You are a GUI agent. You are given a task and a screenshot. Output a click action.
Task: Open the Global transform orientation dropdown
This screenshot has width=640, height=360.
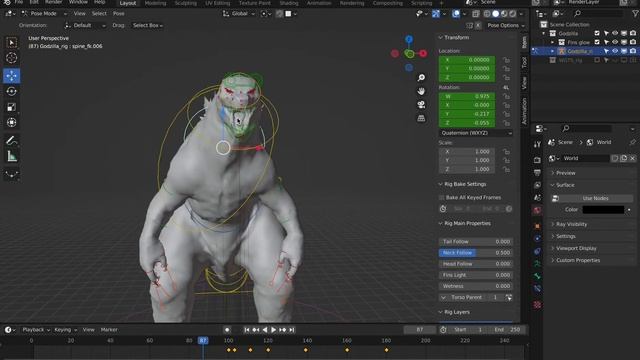(x=239, y=13)
